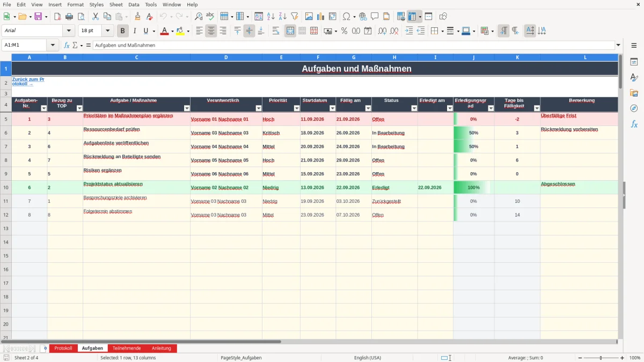Expand the Name Box dropdown
644x362 pixels.
pyautogui.click(x=53, y=46)
